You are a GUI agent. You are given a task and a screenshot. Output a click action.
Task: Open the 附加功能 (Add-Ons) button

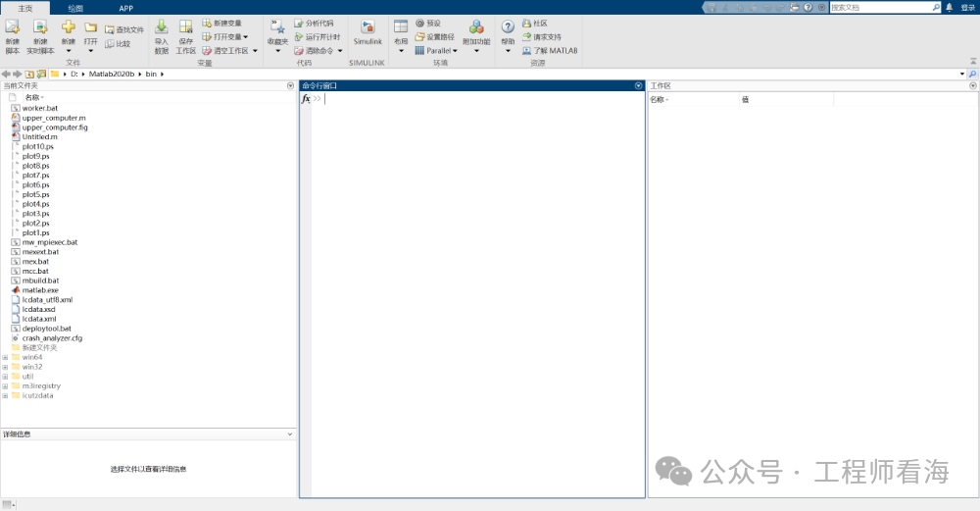tap(476, 36)
